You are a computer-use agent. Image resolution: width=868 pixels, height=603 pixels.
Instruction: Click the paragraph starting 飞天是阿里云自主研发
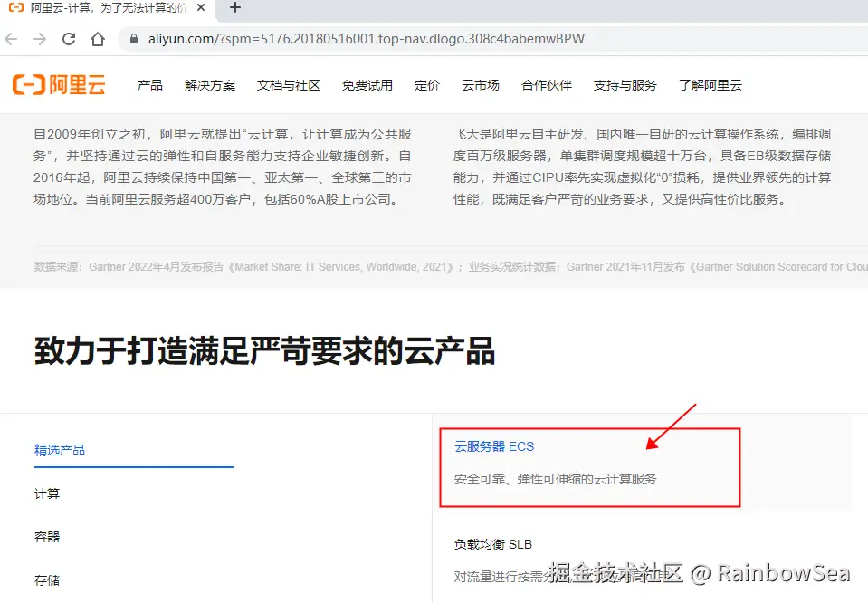642,167
